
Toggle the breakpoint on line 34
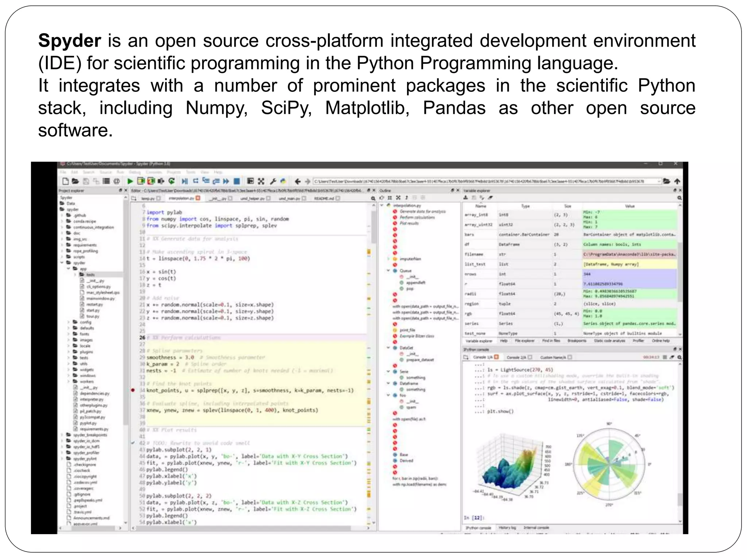tap(133, 390)
